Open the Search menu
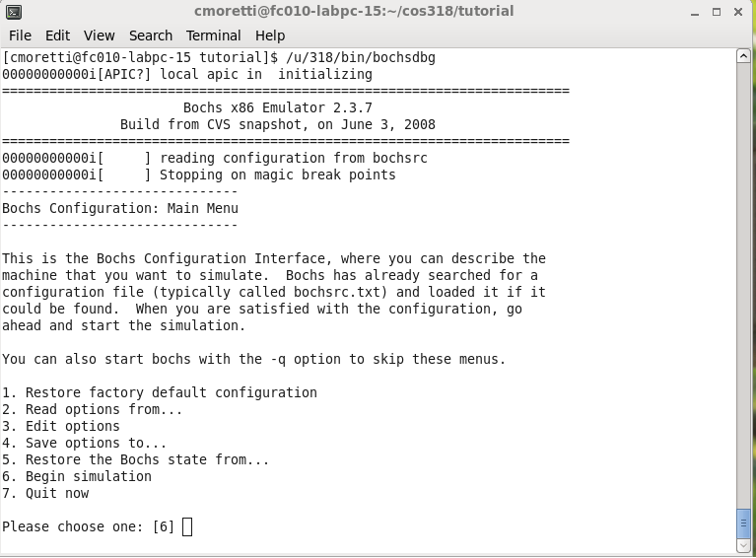The width and height of the screenshot is (756, 558). (x=151, y=35)
